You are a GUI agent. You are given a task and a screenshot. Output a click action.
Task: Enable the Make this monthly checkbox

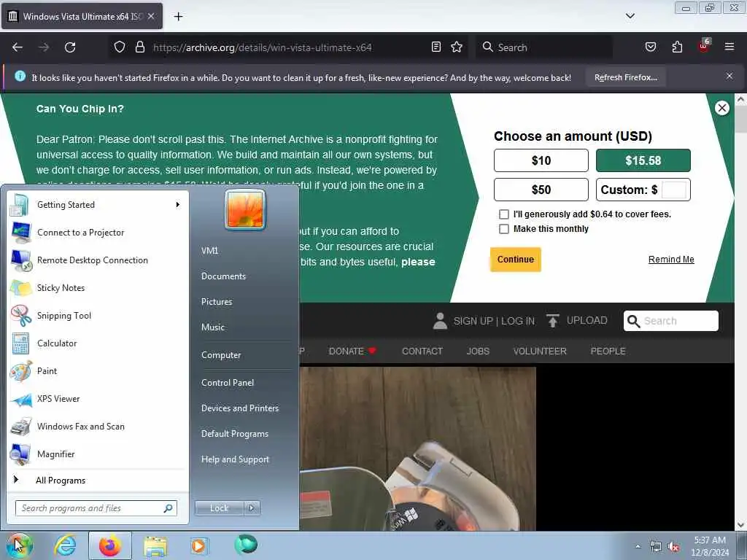503,229
